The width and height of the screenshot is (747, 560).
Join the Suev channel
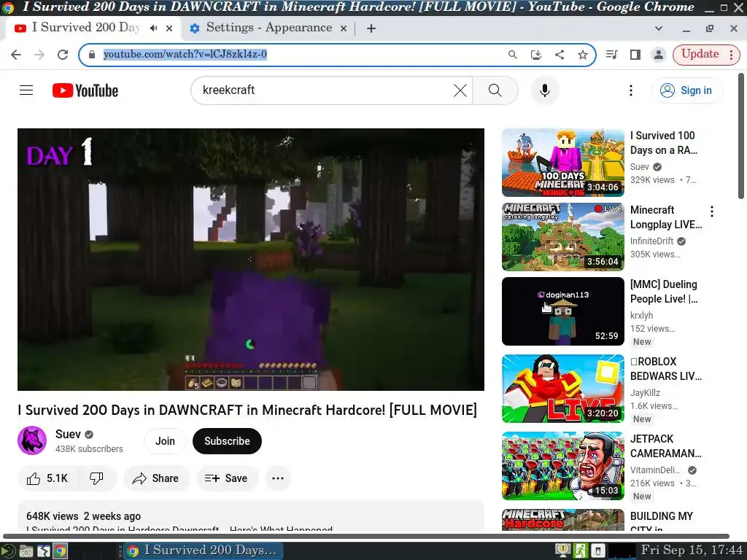point(165,441)
